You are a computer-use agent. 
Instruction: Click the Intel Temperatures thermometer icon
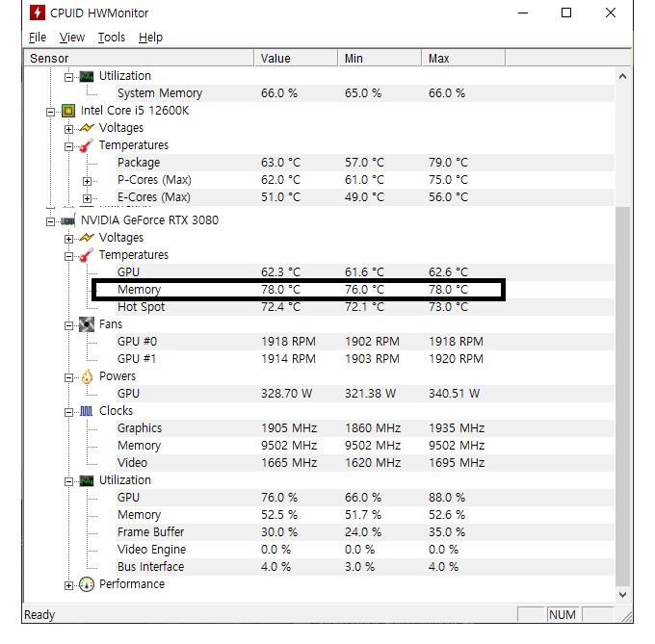(x=87, y=145)
